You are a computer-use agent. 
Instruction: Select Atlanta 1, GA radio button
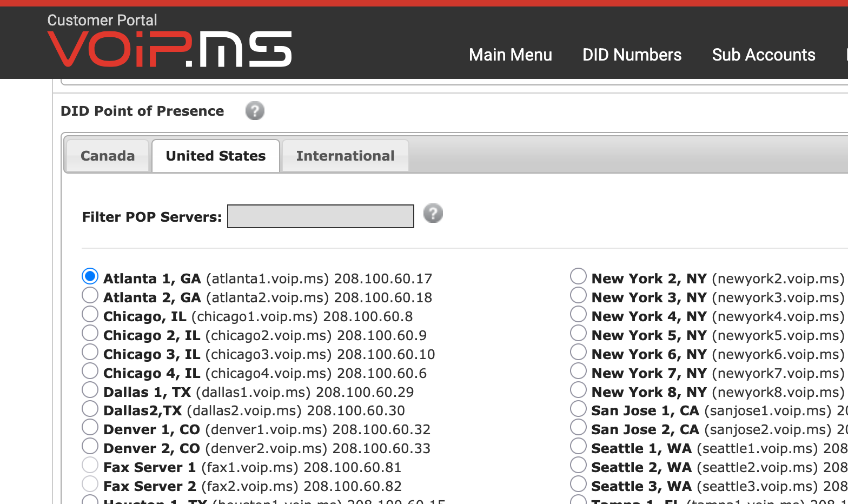click(90, 276)
